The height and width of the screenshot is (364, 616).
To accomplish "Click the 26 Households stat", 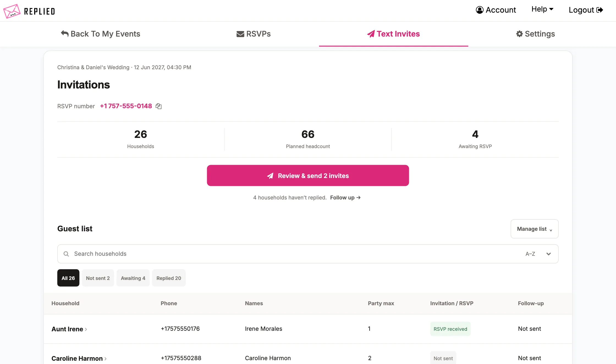I will coord(141,139).
